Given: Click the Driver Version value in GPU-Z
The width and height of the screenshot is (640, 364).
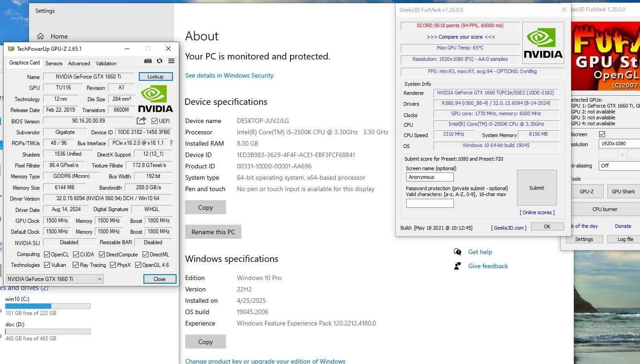Looking at the screenshot, I should 108,198.
